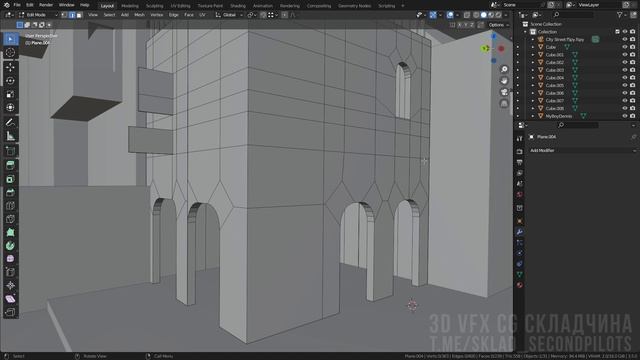Image resolution: width=640 pixels, height=360 pixels.
Task: Toggle camera view icon in viewport
Action: (504, 92)
